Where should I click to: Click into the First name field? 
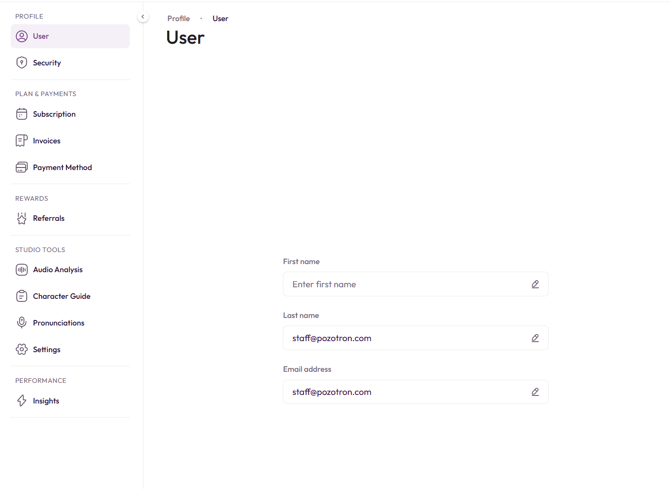(405, 285)
